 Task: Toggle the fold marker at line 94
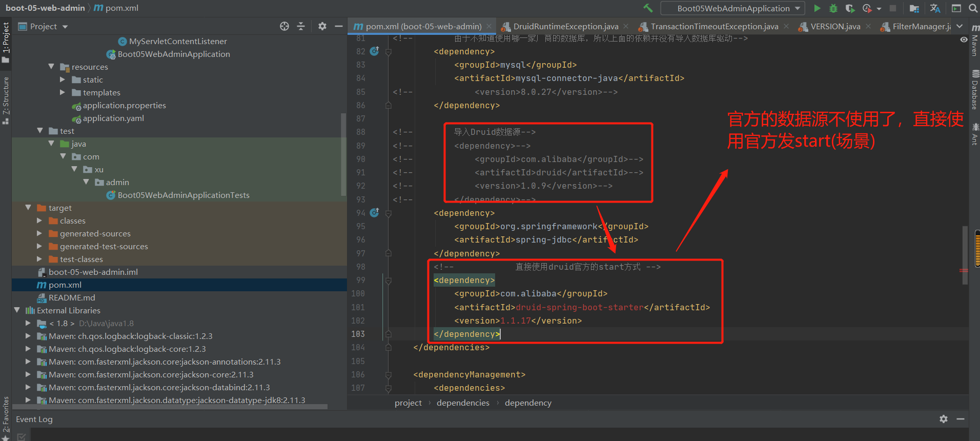click(388, 213)
